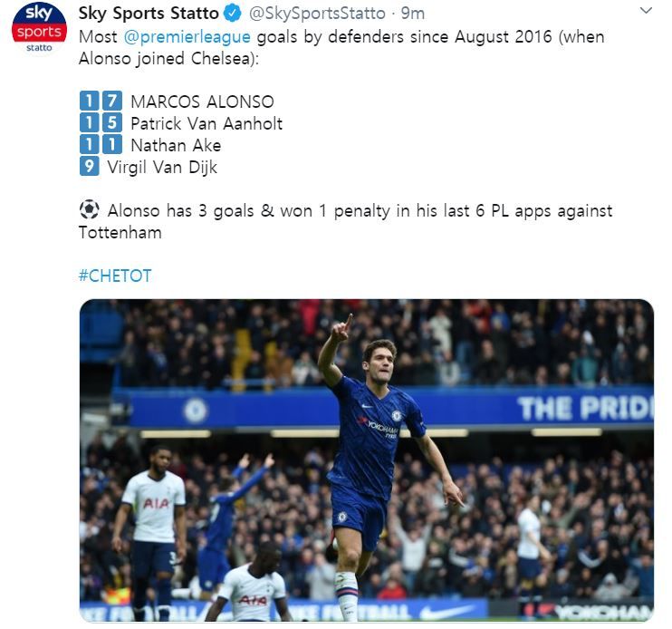Click the Alonso has 3 goals sentence
This screenshot has height=629, width=672.
(x=345, y=222)
